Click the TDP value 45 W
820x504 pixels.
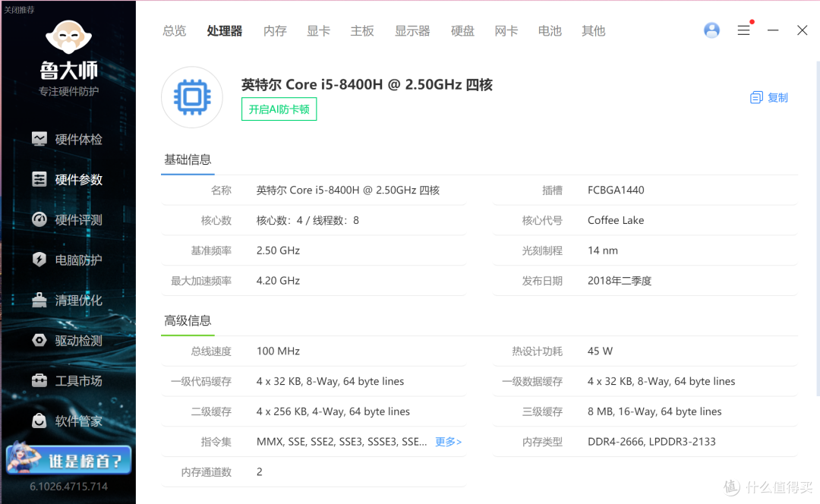click(600, 351)
